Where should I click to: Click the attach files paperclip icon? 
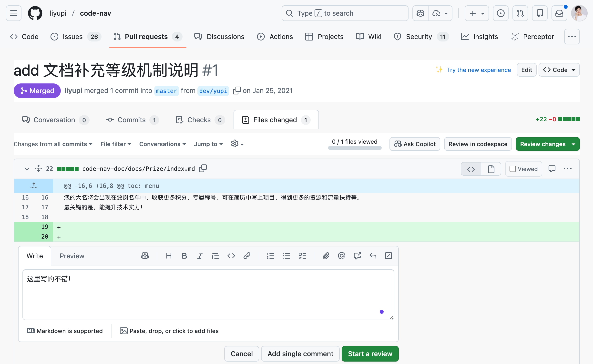tap(326, 256)
